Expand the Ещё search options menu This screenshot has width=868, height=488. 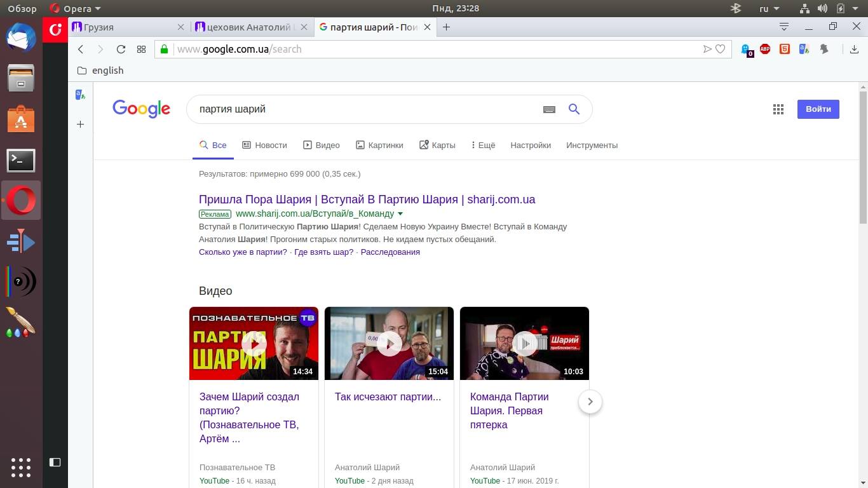coord(483,145)
